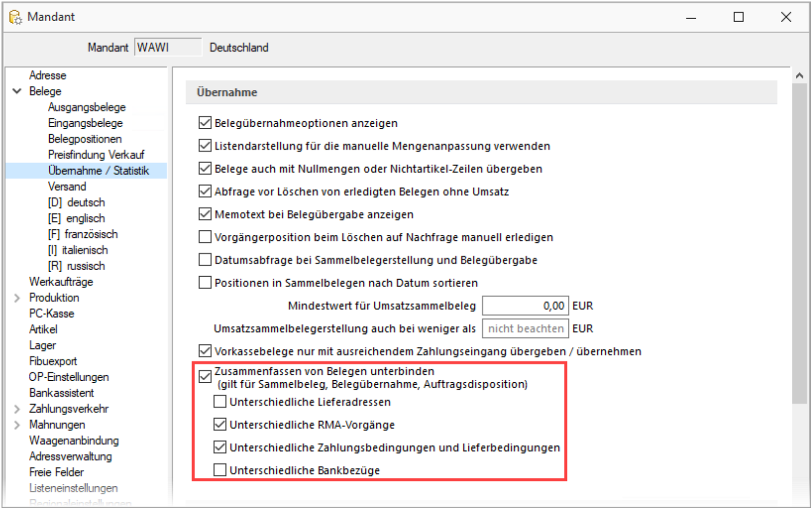Image resolution: width=812 pixels, height=509 pixels.
Task: Toggle Belegübernahmeoptionen anzeigen checkbox
Action: click(x=205, y=123)
